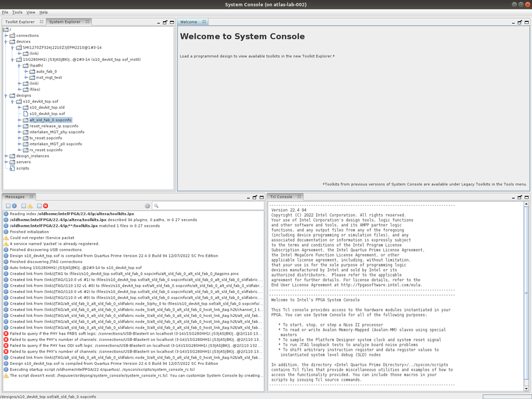Click the scripts node icon in tree
Viewport: 532px width, 399px height.
click(x=12, y=168)
